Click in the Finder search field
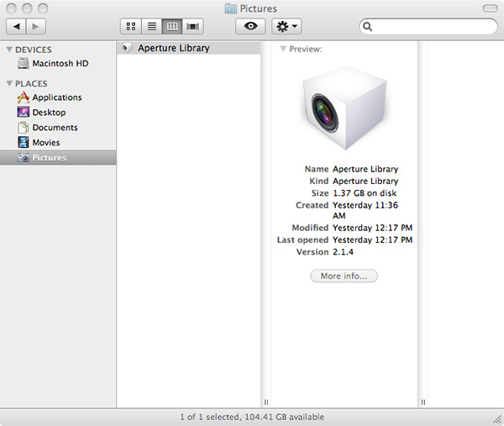Image resolution: width=504 pixels, height=426 pixels. [x=428, y=26]
